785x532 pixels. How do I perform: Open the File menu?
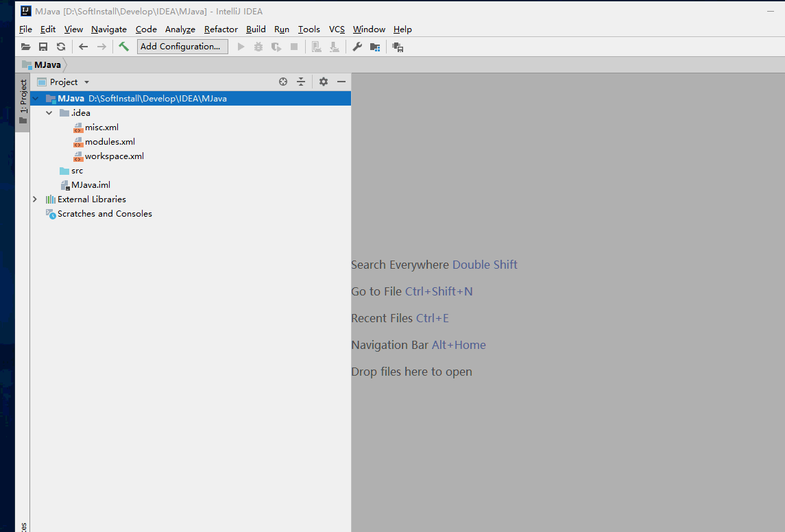tap(25, 29)
